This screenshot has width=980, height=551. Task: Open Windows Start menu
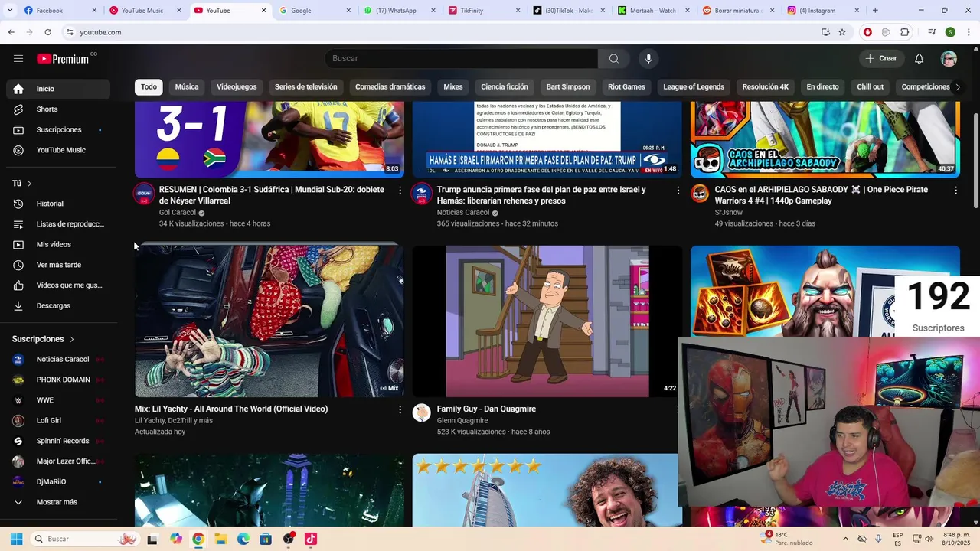16,539
